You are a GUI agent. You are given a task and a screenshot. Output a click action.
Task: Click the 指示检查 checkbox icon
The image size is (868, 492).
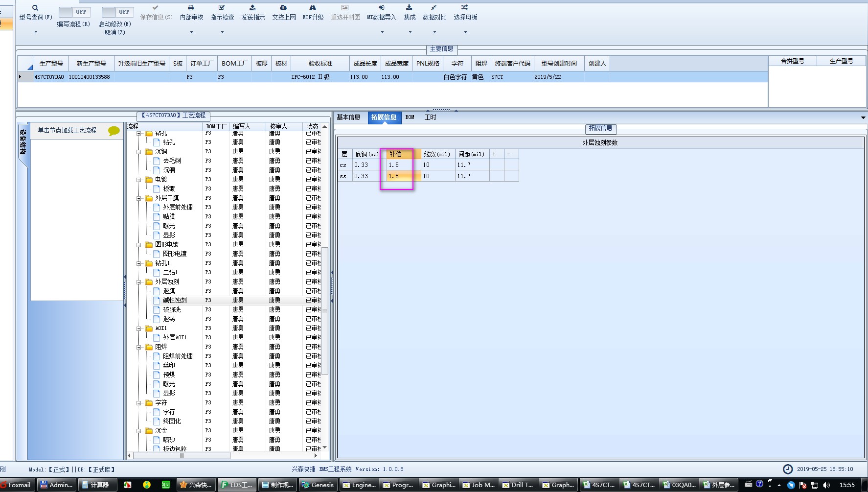point(222,8)
